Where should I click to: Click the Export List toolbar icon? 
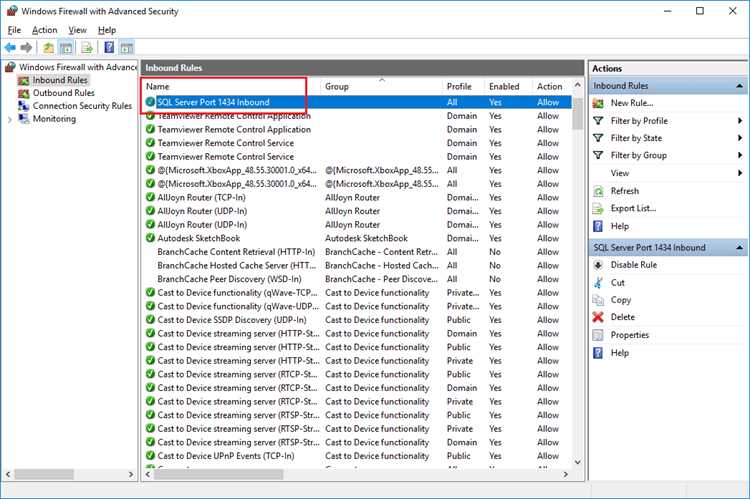(x=87, y=47)
